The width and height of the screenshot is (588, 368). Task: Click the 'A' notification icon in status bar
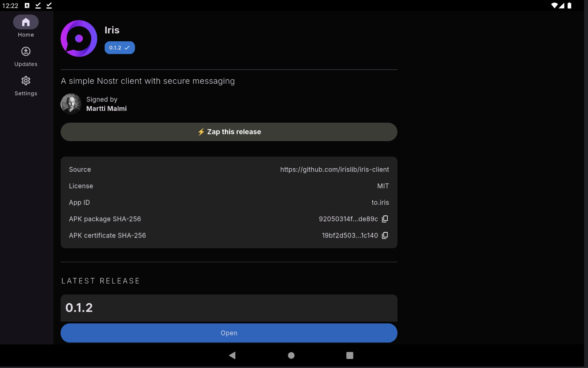coord(27,6)
